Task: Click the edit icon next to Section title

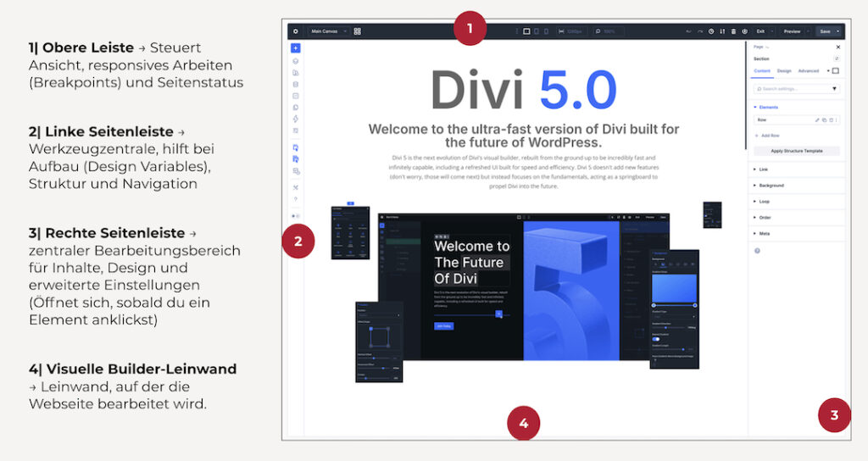Action: [837, 58]
